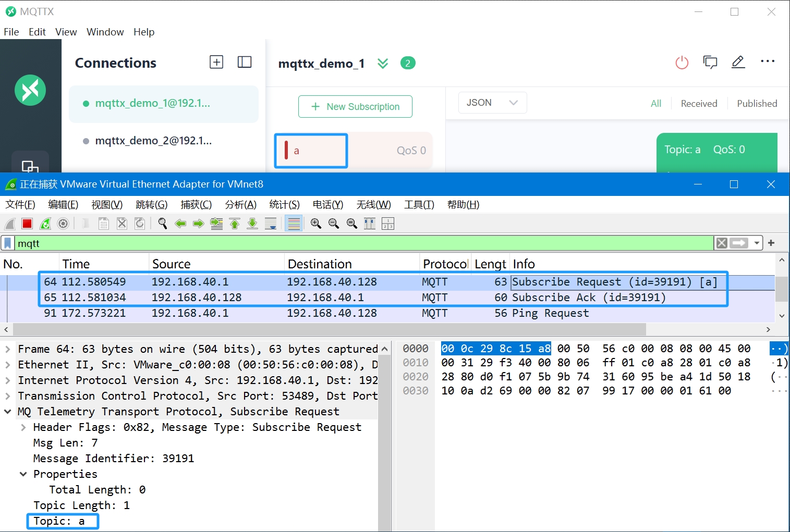Go to a specified packet icon
The width and height of the screenshot is (790, 532).
(x=216, y=224)
